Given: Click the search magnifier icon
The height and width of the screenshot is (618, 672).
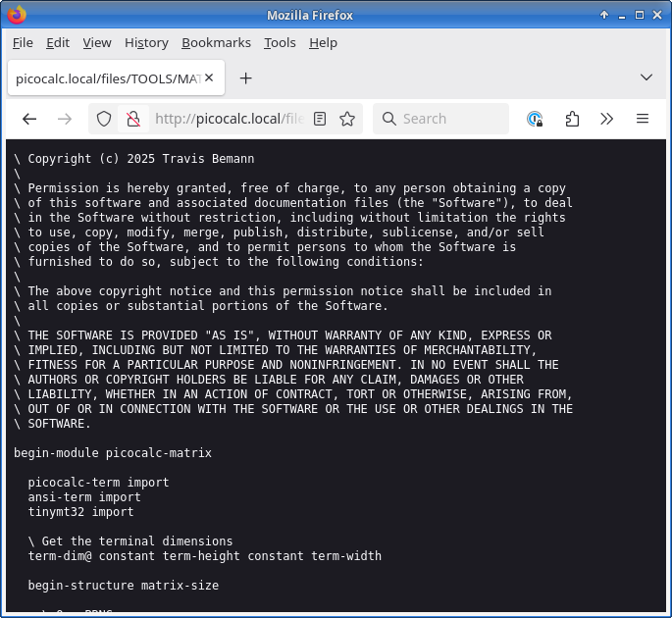Looking at the screenshot, I should (x=389, y=119).
